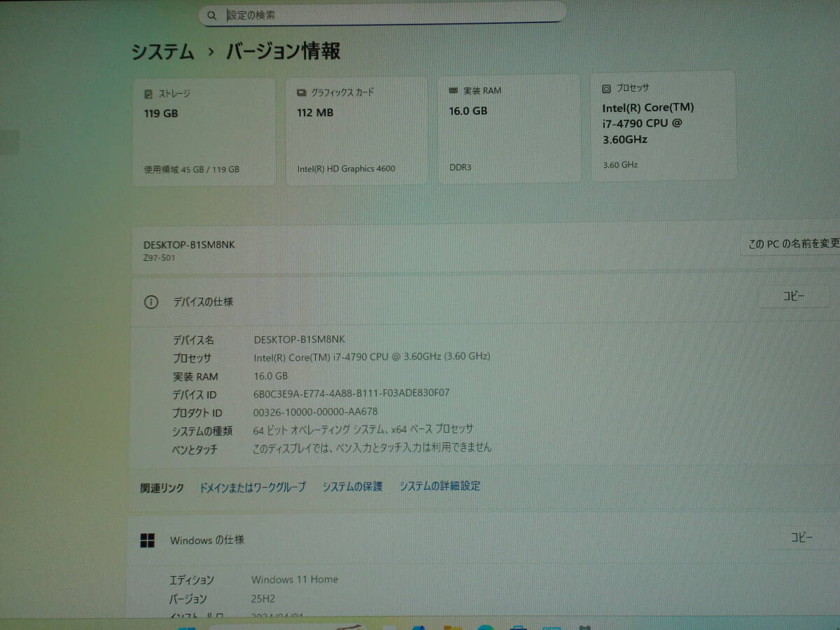Collapse the Windows の仕様 section header

(x=483, y=540)
